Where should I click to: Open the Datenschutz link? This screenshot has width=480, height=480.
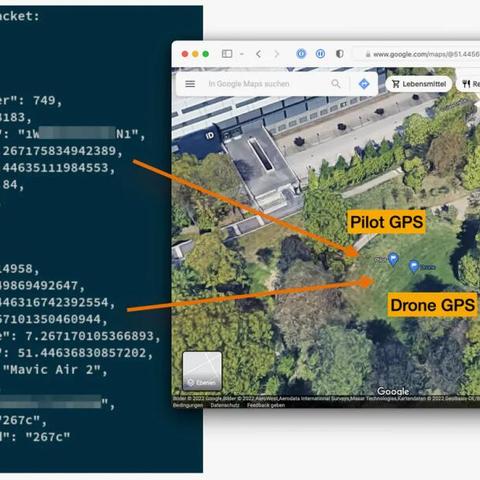225,405
